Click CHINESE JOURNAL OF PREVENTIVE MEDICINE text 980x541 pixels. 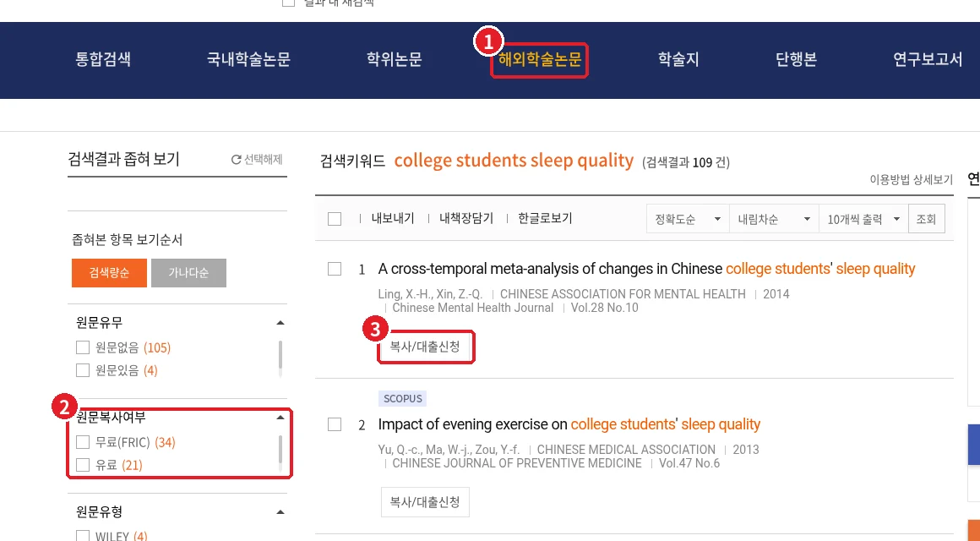tap(517, 463)
